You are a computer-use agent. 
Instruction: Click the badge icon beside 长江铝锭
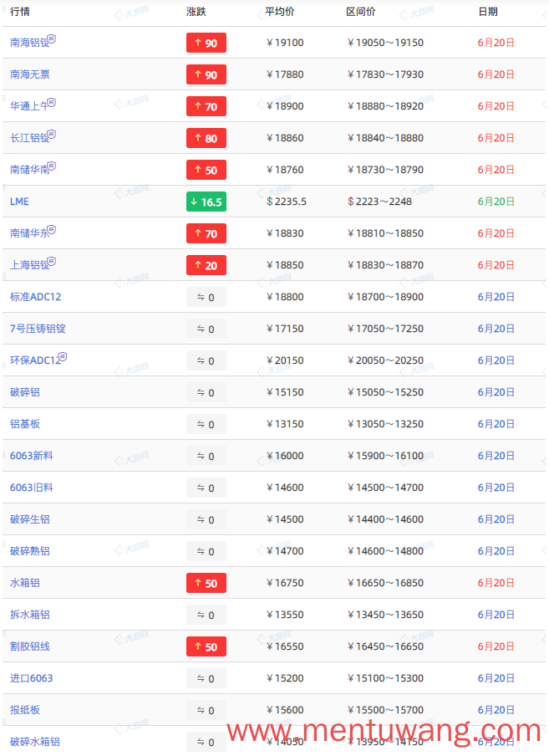(x=52, y=134)
